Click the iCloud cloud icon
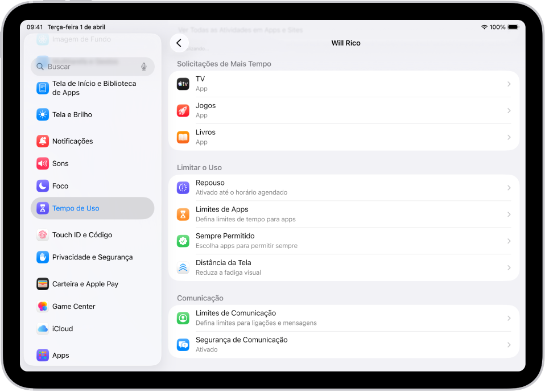This screenshot has height=392, width=545. click(x=43, y=329)
